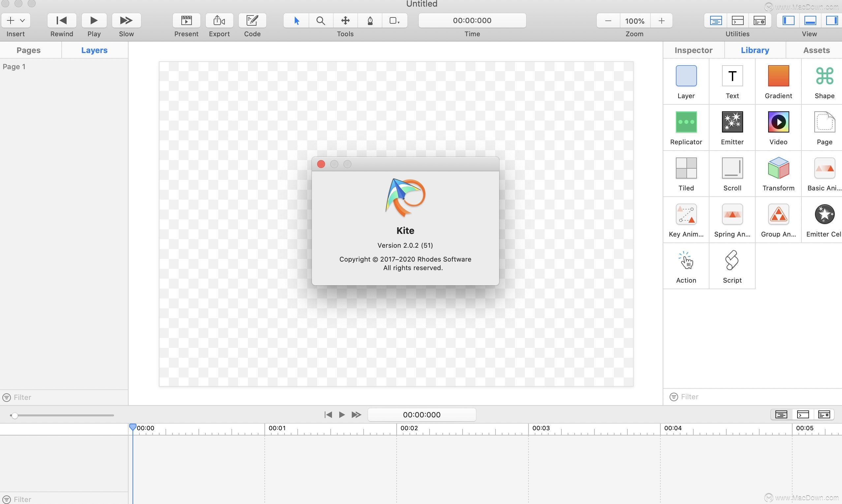
Task: Select the Basic Animation library item
Action: coord(824,174)
